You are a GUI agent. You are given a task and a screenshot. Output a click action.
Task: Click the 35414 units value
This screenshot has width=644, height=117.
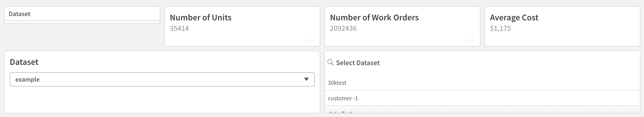[179, 28]
